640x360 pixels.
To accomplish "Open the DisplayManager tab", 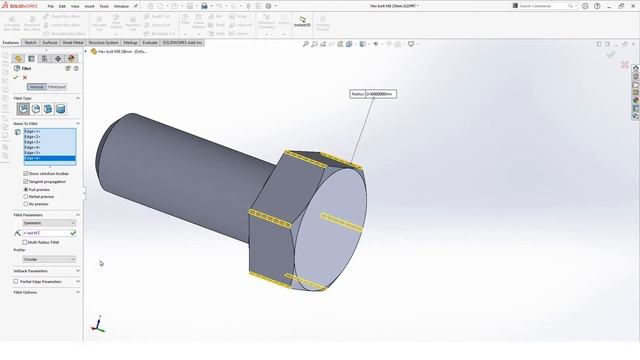I will (x=71, y=59).
